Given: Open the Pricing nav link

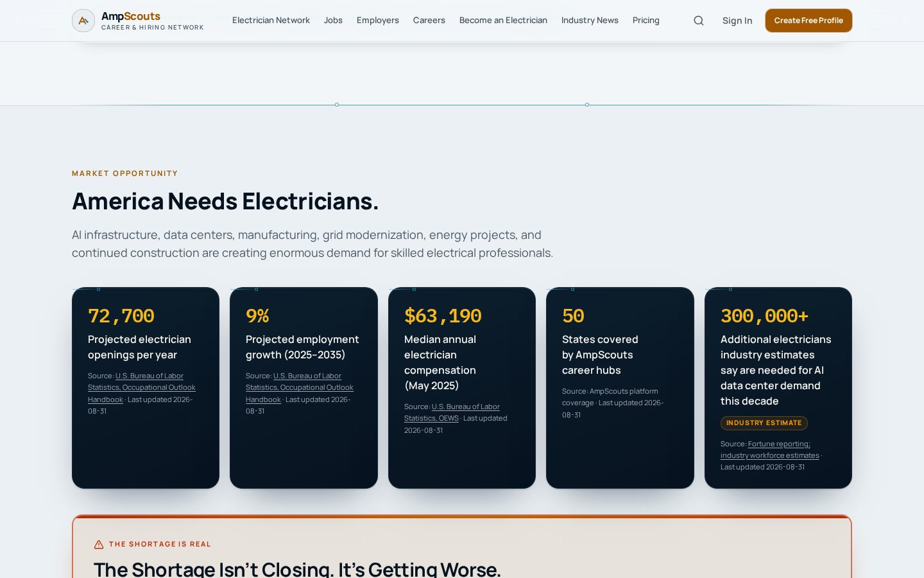Looking at the screenshot, I should (x=646, y=21).
